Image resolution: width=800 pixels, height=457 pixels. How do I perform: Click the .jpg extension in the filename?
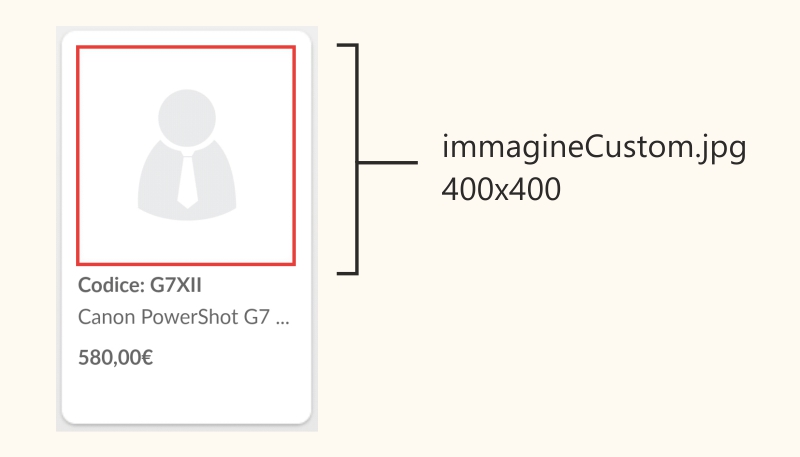pos(720,150)
